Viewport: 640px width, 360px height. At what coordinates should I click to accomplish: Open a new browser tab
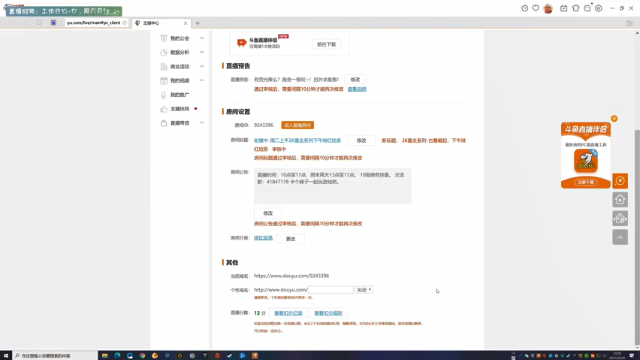coord(197,23)
